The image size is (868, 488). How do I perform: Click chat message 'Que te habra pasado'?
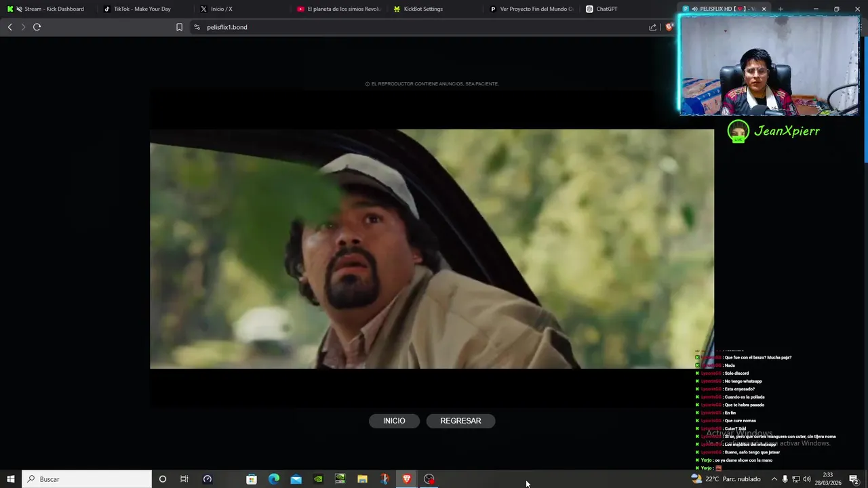point(744,405)
